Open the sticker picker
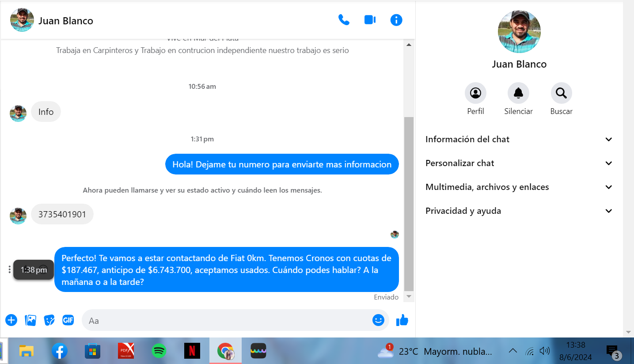The height and width of the screenshot is (364, 634). [49, 320]
